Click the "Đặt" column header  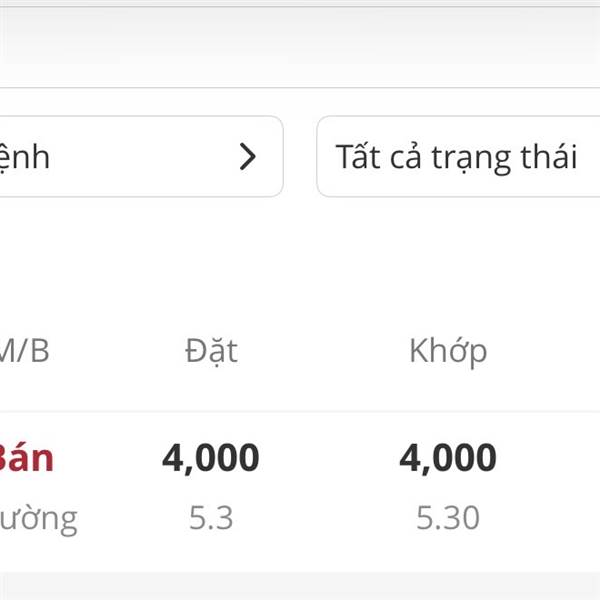pyautogui.click(x=211, y=351)
